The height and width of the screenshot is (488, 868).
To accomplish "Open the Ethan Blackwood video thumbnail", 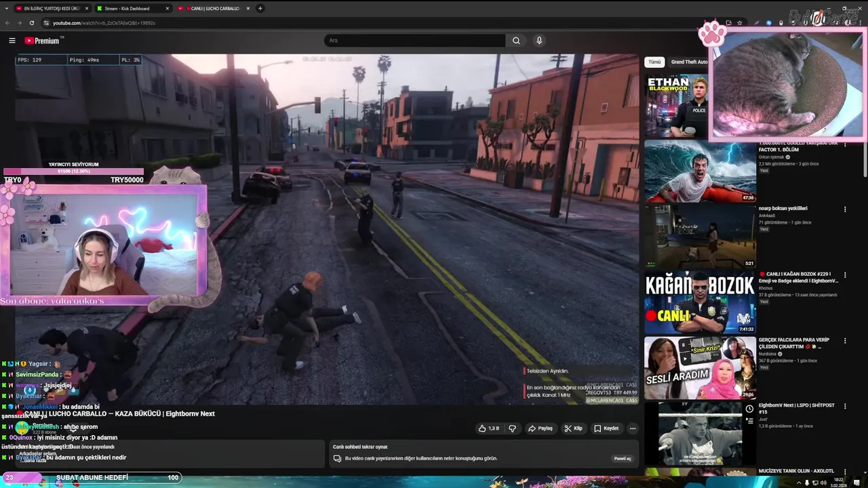I will pos(677,105).
